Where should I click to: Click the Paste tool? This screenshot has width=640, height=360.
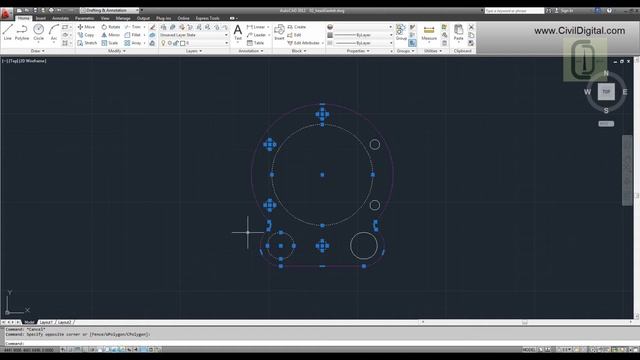point(458,32)
